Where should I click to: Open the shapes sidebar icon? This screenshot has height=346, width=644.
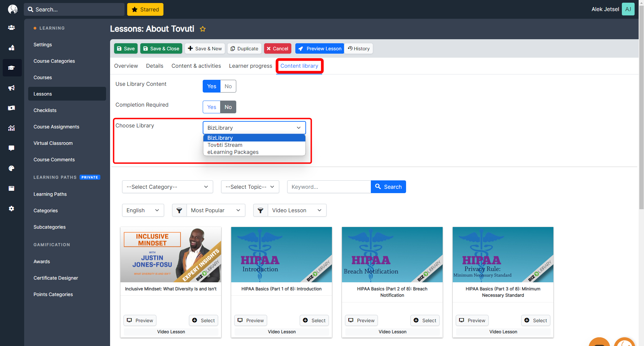(11, 48)
